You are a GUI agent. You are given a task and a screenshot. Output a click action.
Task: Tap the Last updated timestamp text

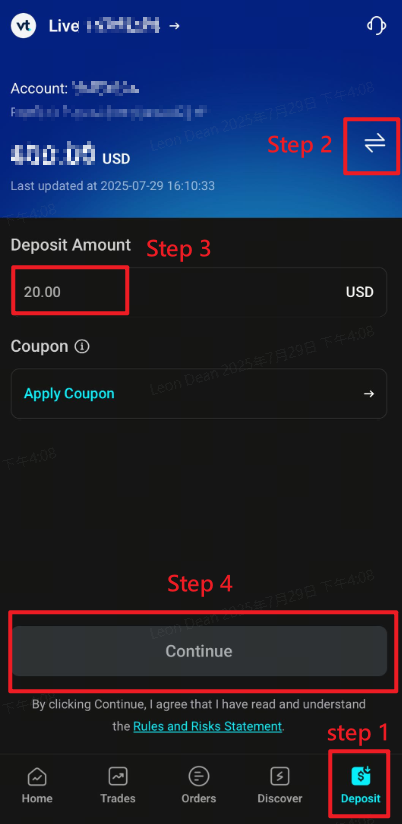112,186
